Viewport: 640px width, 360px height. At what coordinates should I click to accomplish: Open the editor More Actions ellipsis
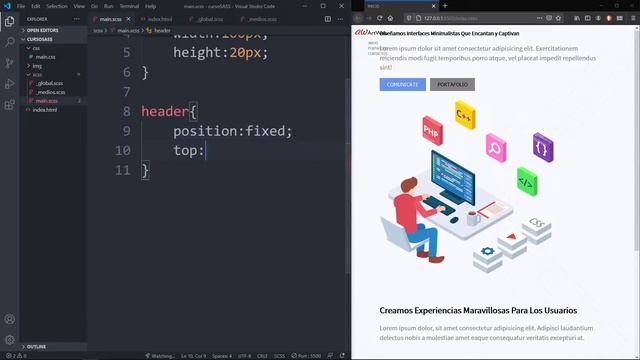[x=340, y=19]
